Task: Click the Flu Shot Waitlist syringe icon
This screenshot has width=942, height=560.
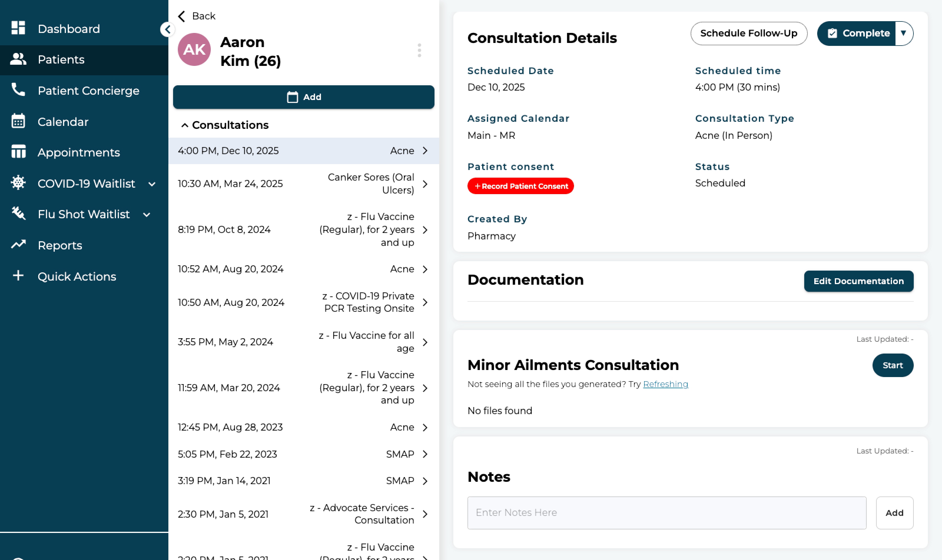Action: (18, 214)
